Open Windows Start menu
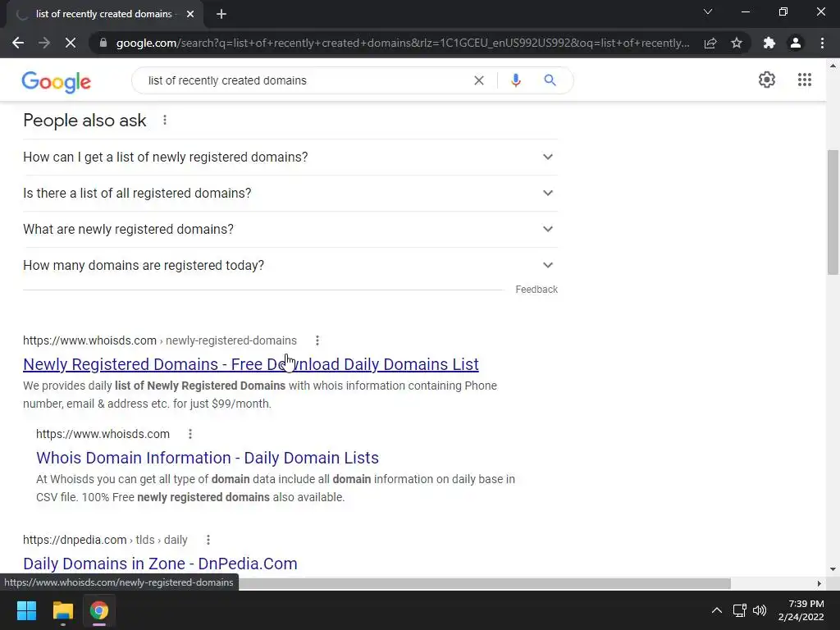The height and width of the screenshot is (630, 840). coord(26,610)
